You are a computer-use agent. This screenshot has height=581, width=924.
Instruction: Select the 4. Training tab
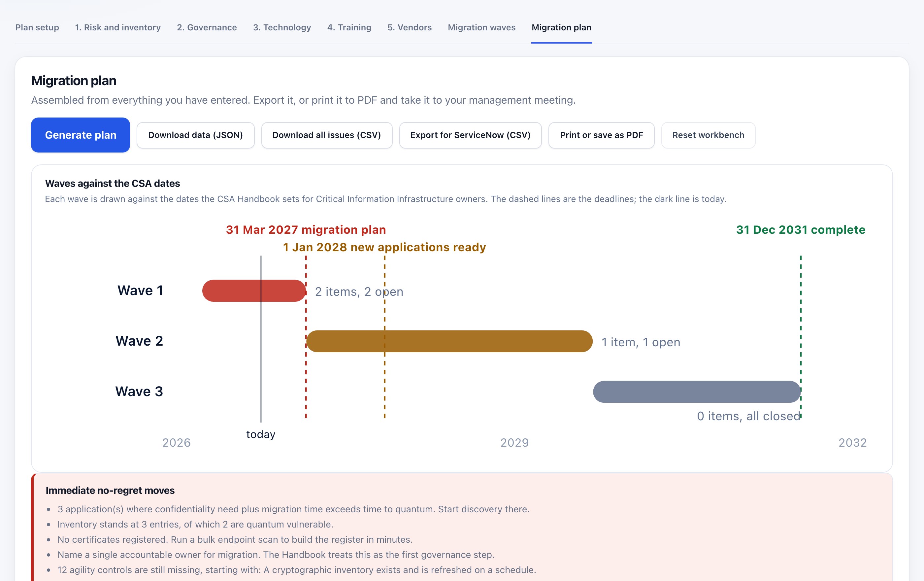[349, 27]
